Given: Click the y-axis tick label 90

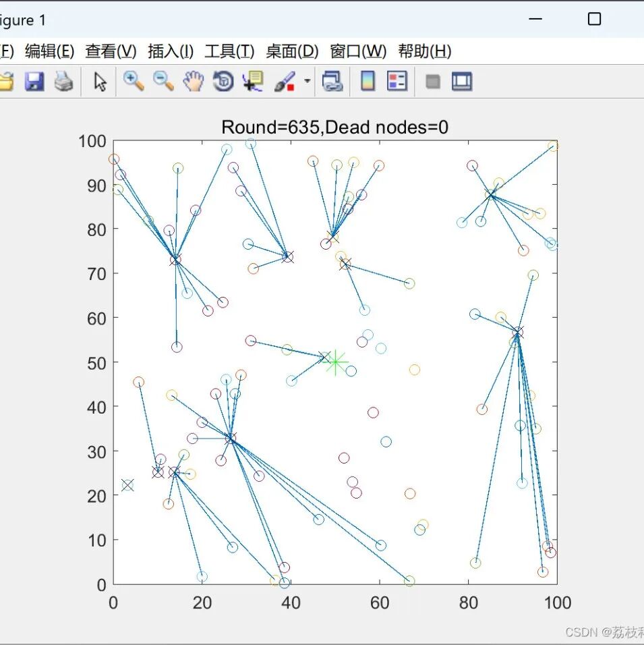Looking at the screenshot, I should (96, 186).
